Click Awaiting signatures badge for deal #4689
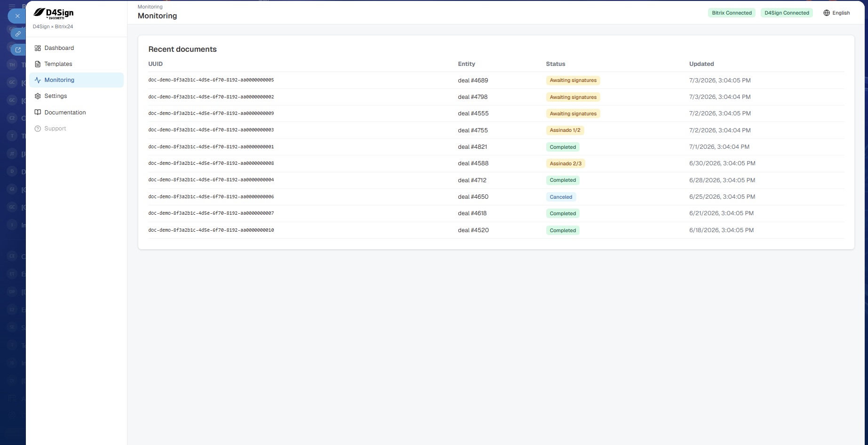868x445 pixels. 573,81
